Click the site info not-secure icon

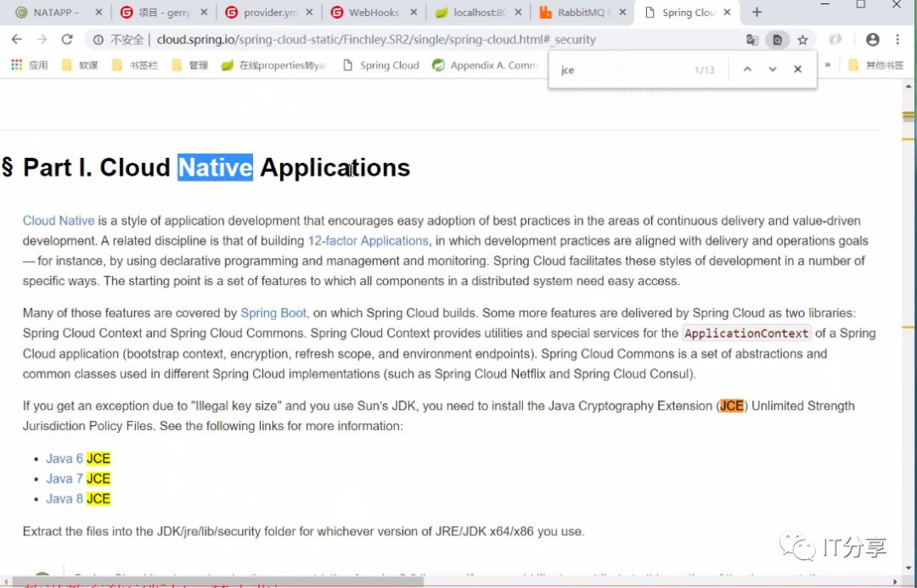pyautogui.click(x=98, y=40)
